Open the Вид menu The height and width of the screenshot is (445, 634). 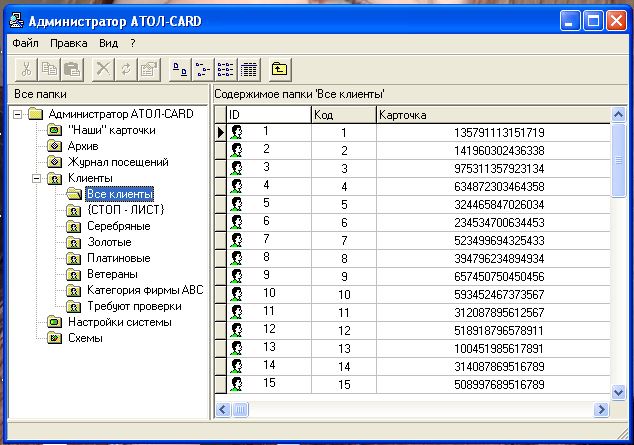coord(108,43)
